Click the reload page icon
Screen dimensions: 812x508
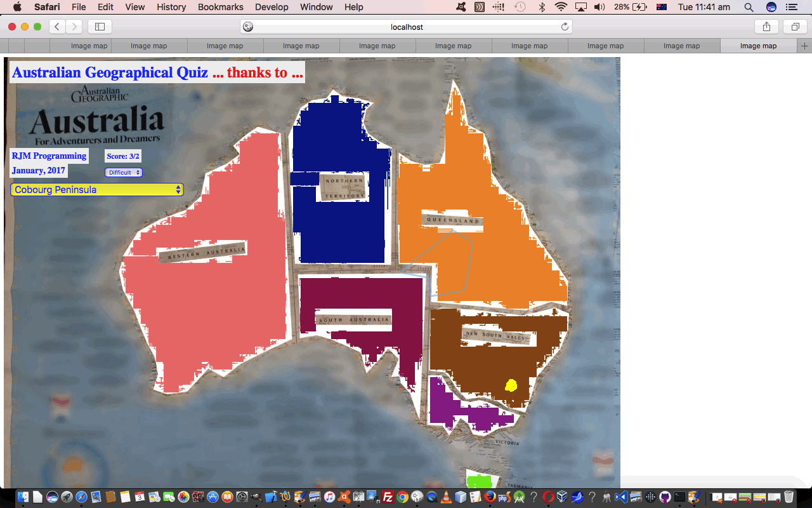pyautogui.click(x=565, y=27)
